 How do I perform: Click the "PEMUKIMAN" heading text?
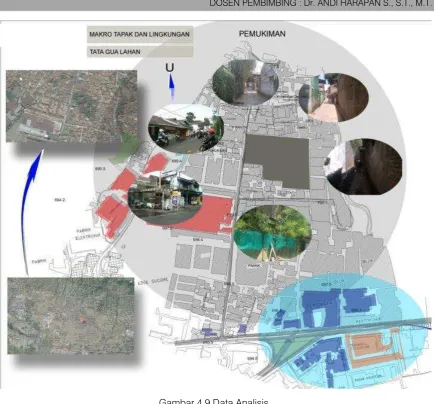(x=262, y=34)
